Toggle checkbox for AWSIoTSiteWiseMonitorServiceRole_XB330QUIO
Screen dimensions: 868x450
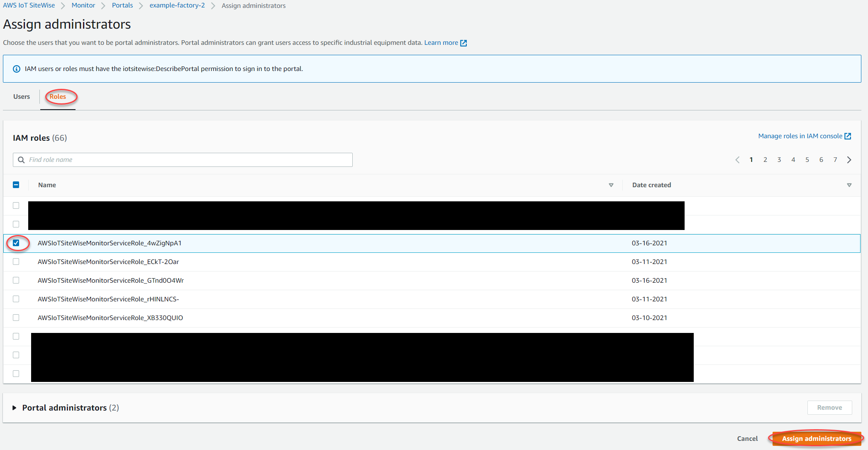pos(16,318)
